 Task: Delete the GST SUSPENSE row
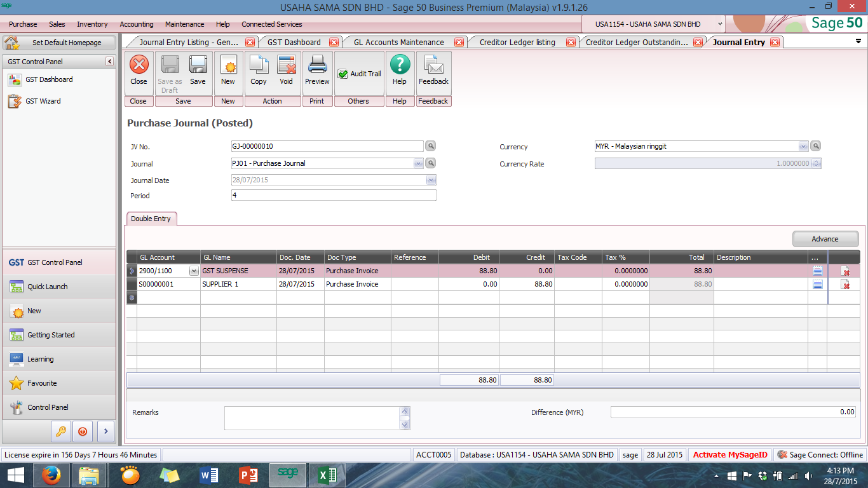(845, 271)
